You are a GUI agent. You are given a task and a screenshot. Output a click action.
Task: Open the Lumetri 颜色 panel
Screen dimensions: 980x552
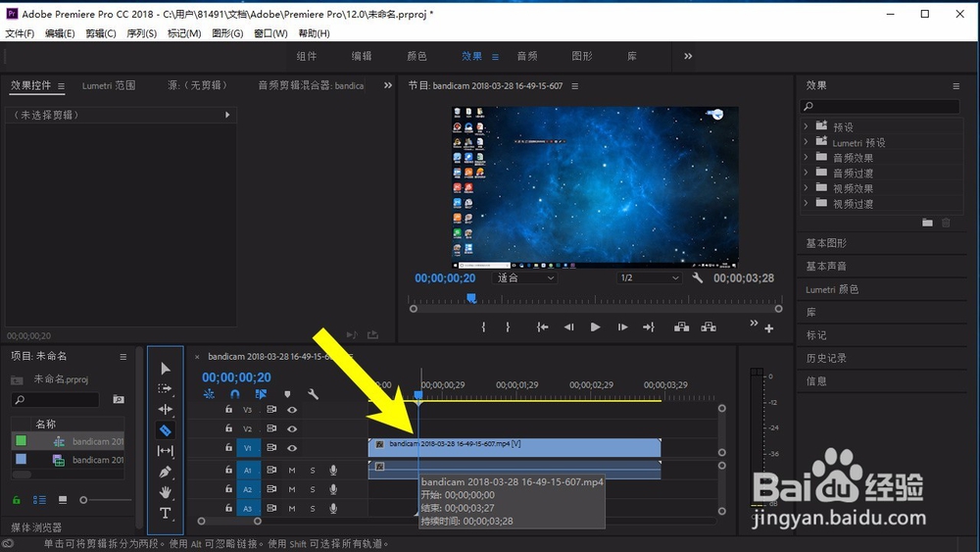tap(832, 289)
